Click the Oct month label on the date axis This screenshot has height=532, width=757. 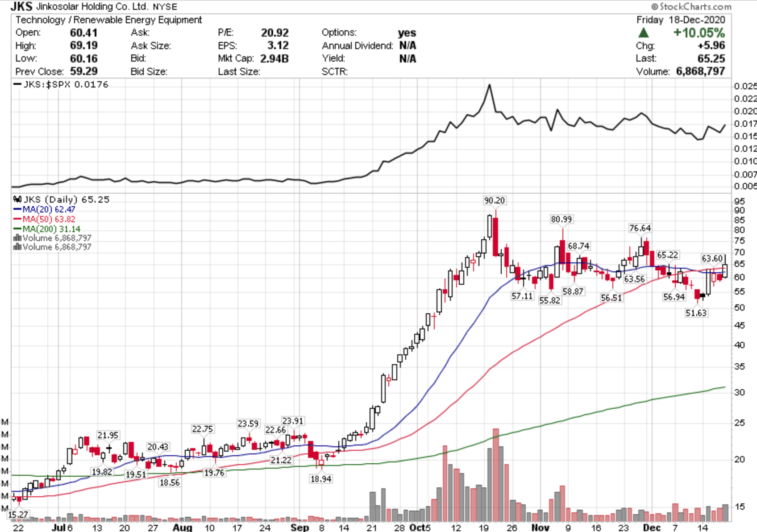417,528
